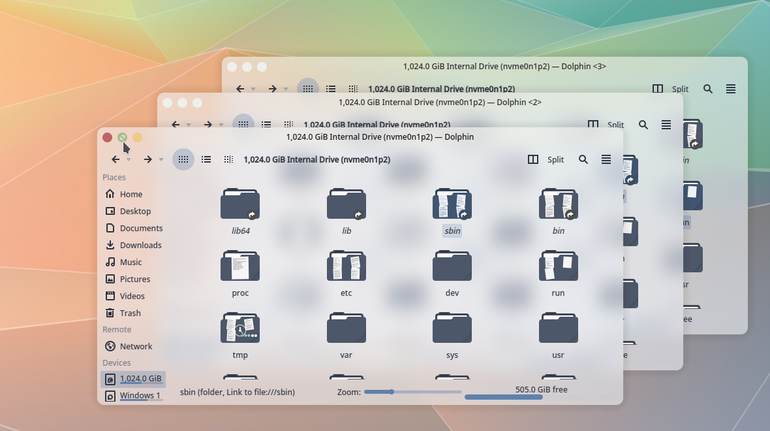770x431 pixels.
Task: Click Split button in front Dolphin window
Action: coord(546,160)
